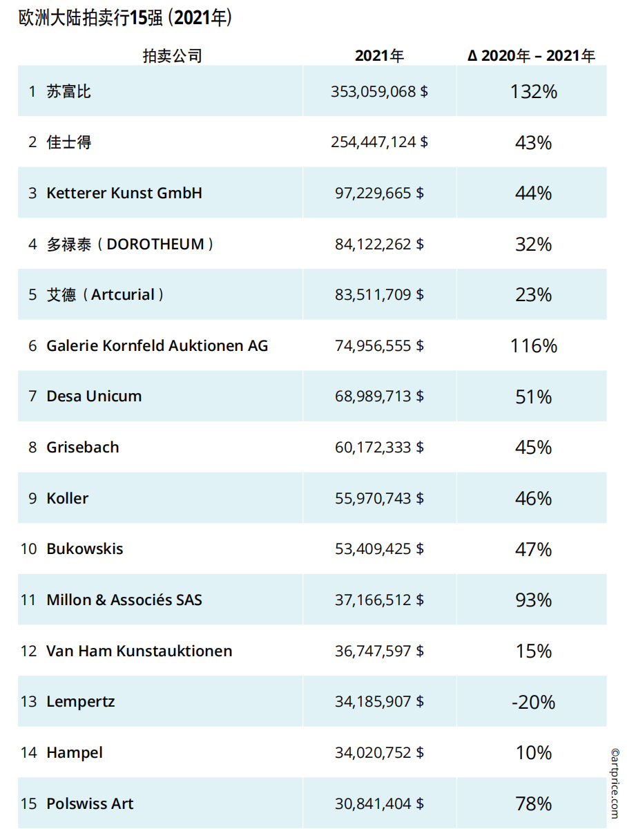Image resolution: width=627 pixels, height=840 pixels.
Task: Select Van Ham Kunstauktionen in the list
Action: point(139,651)
